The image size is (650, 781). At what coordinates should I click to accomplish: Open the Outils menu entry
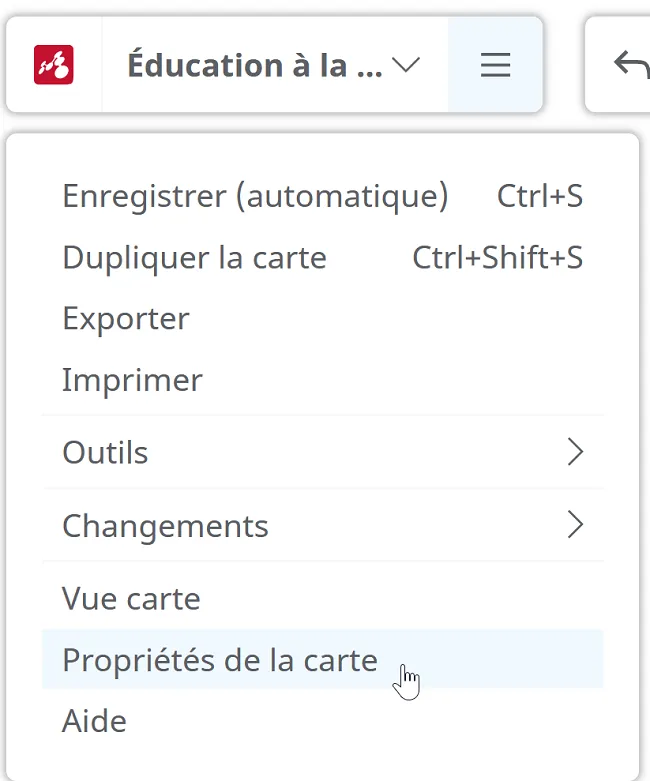tap(323, 452)
